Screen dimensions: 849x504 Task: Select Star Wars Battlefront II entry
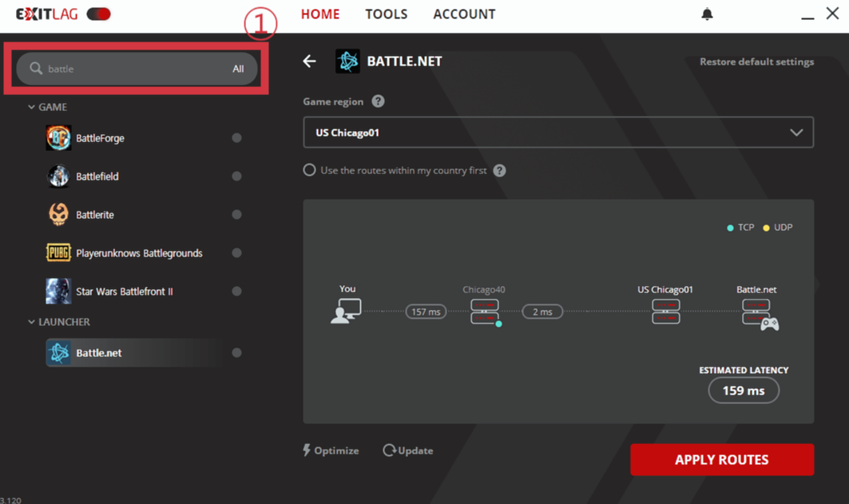click(125, 292)
